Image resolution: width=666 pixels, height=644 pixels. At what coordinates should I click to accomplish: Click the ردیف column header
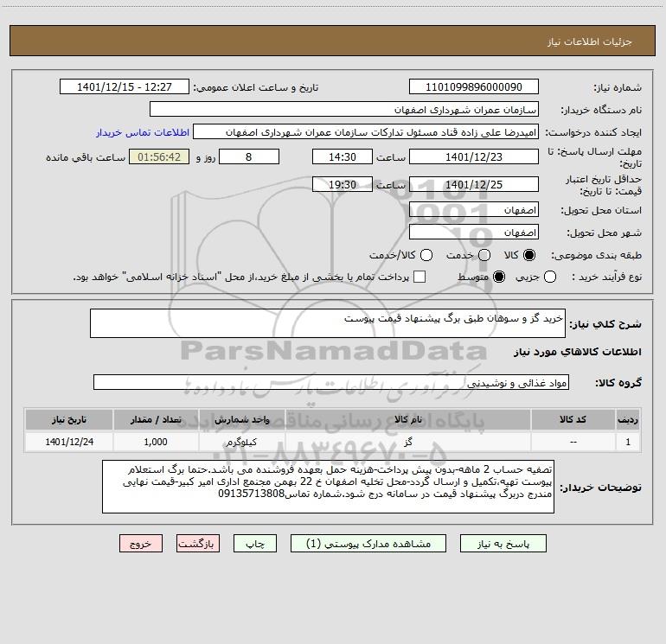(x=628, y=419)
